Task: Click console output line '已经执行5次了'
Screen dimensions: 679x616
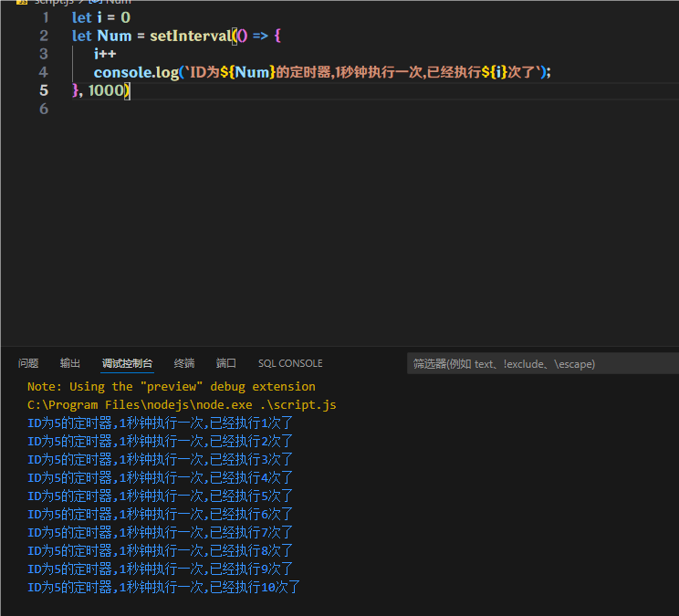Action: coord(161,496)
